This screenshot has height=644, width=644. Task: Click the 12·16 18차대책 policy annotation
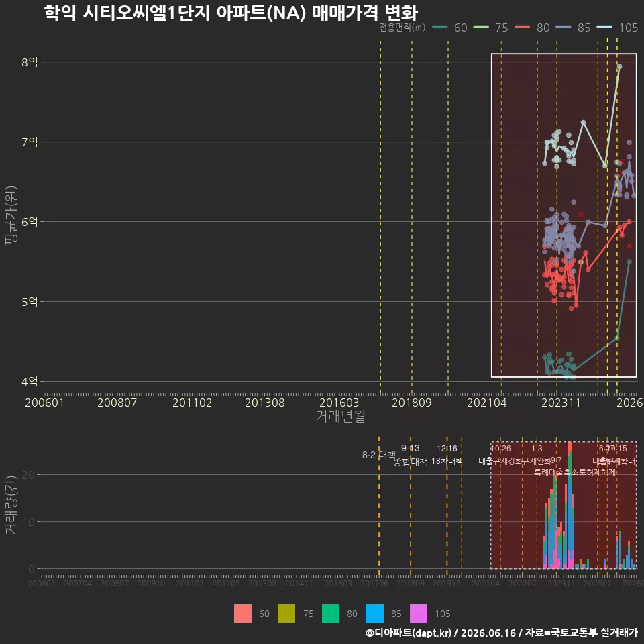[x=447, y=455]
